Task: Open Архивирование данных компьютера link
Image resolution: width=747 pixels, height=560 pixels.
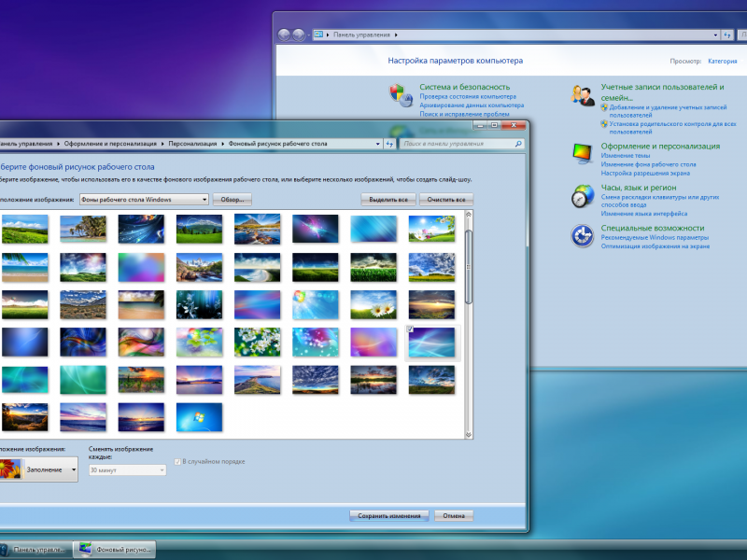Action: coord(472,105)
